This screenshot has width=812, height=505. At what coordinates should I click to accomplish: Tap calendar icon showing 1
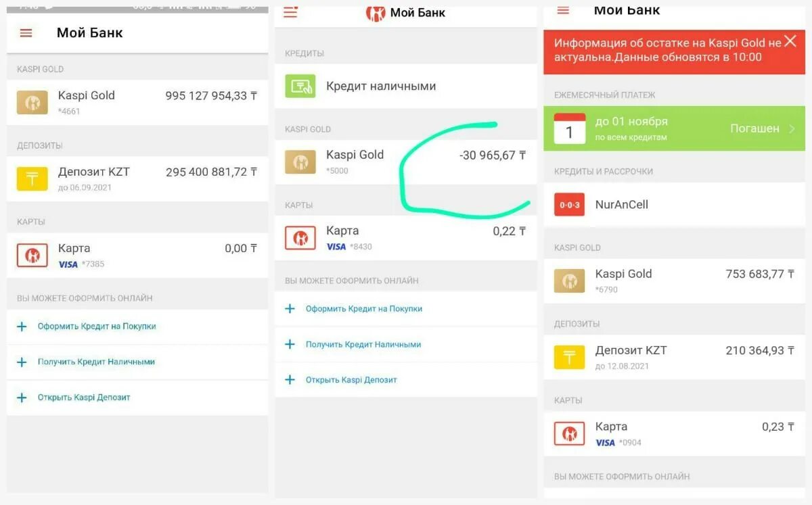coord(569,128)
